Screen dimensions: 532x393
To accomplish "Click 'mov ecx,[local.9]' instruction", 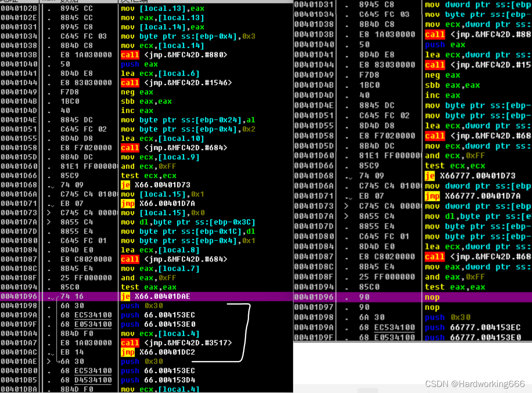I will (160, 157).
